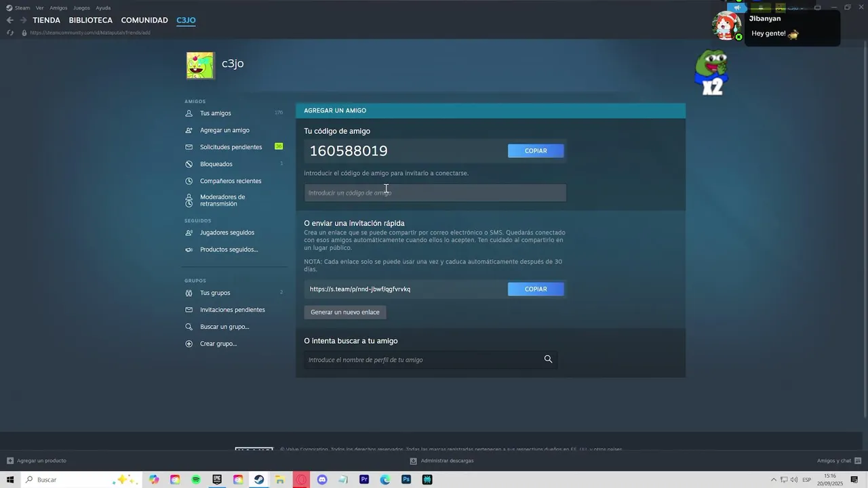The height and width of the screenshot is (488, 868).
Task: Click the Invitaciones pendientes envelope icon
Action: (x=189, y=310)
